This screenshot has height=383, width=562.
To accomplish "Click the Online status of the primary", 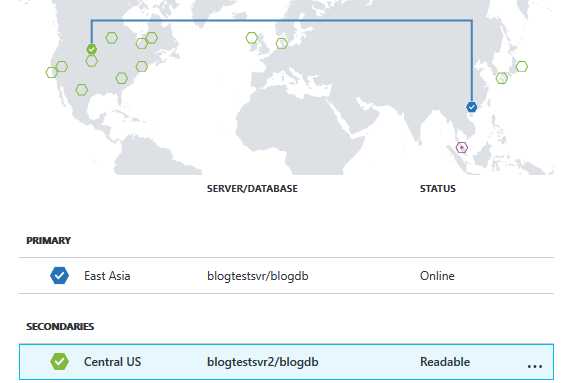I will [437, 276].
